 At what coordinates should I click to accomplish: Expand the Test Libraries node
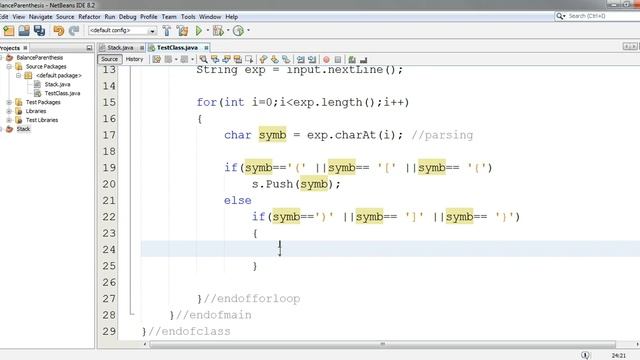(x=9, y=120)
